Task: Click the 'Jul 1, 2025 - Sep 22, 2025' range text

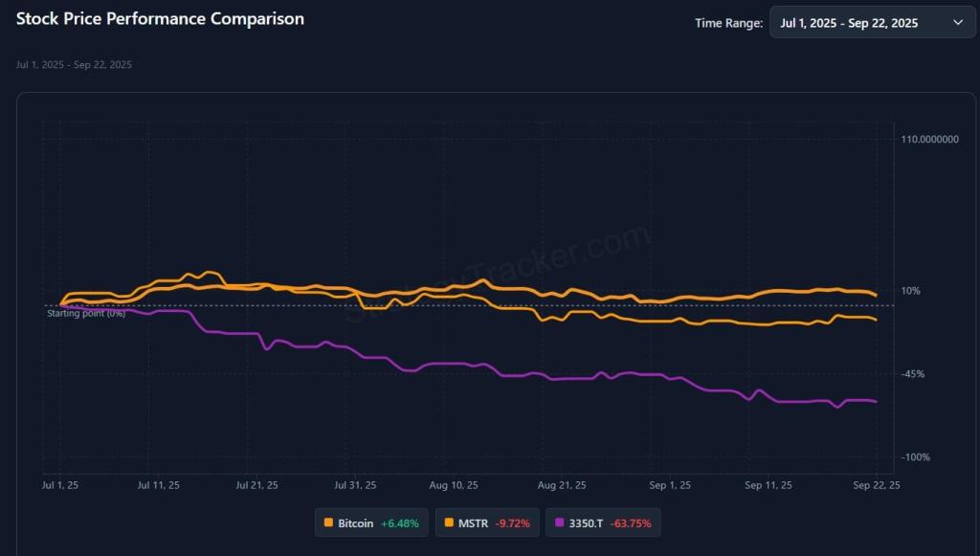Action: [x=848, y=23]
